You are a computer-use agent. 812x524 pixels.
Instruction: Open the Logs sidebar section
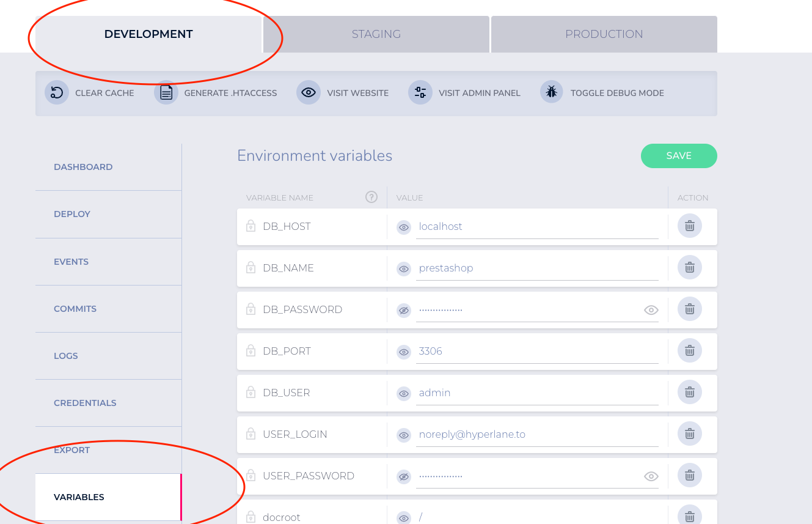coord(108,356)
